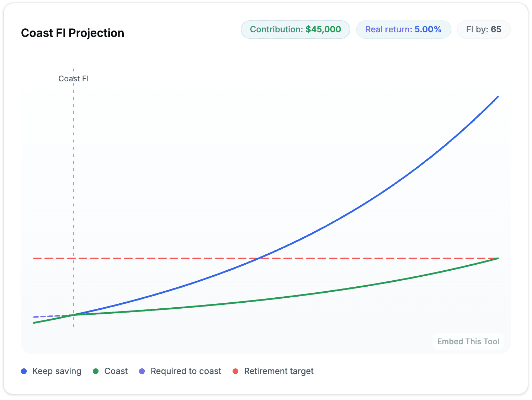
Task: Click the dotted vertical Coast FI line
Action: tap(74, 178)
